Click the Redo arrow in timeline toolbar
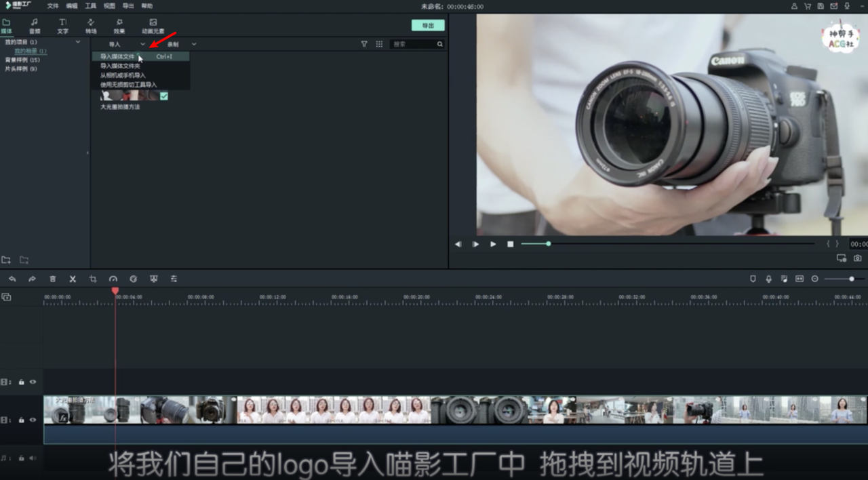Viewport: 868px width, 480px height. coord(32,279)
